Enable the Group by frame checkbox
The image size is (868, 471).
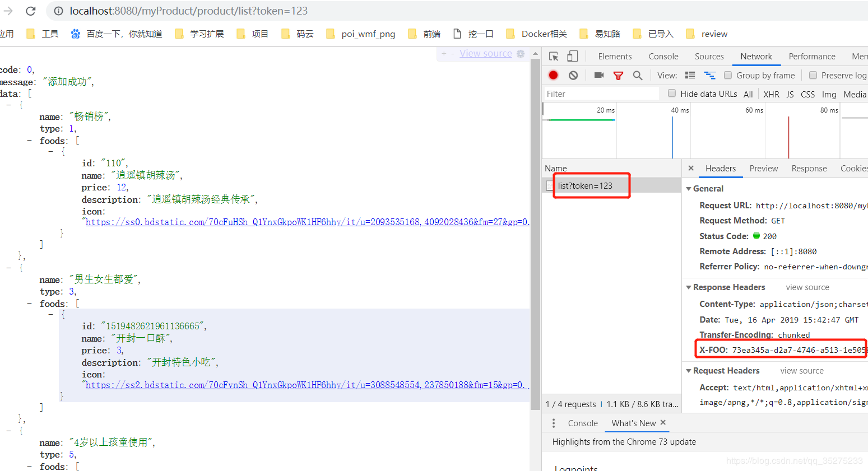point(727,75)
